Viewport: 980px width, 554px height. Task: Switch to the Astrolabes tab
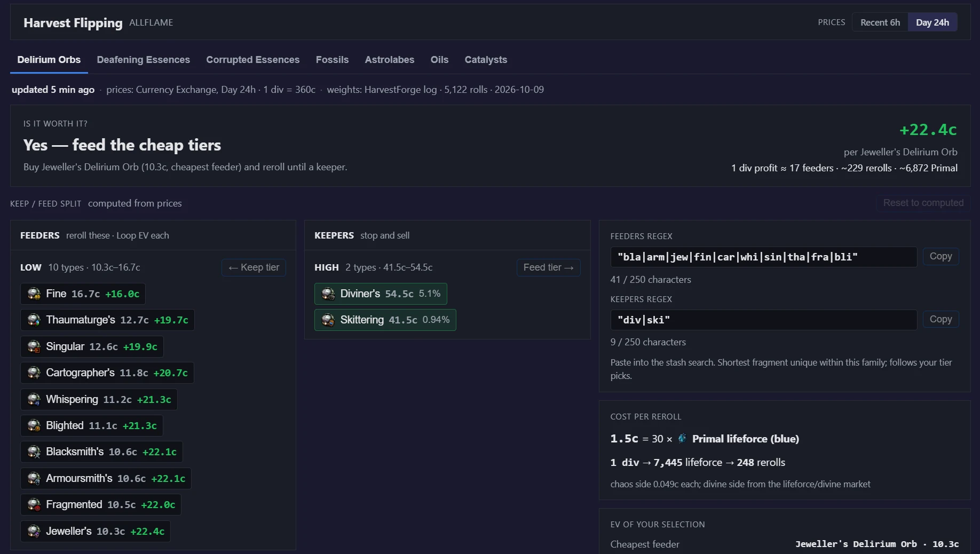tap(390, 60)
